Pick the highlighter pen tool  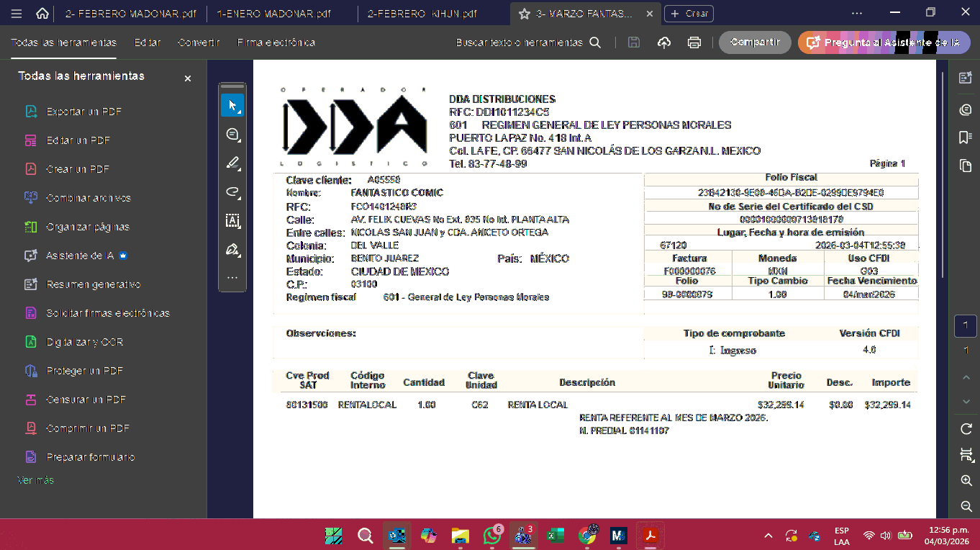point(232,163)
